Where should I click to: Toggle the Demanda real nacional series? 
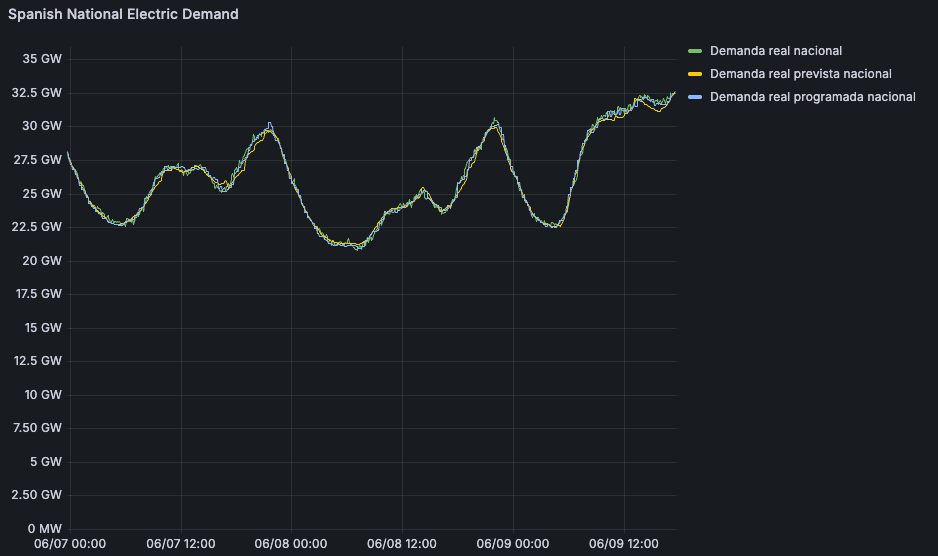[775, 50]
